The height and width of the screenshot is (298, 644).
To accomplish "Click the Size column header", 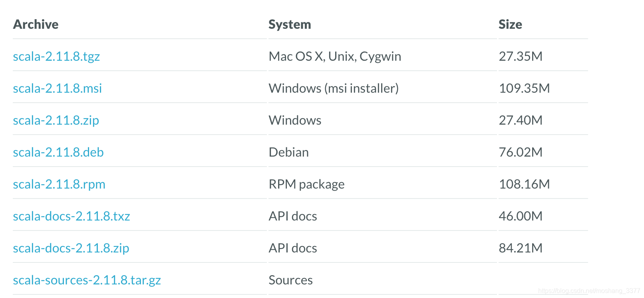I will coord(510,24).
